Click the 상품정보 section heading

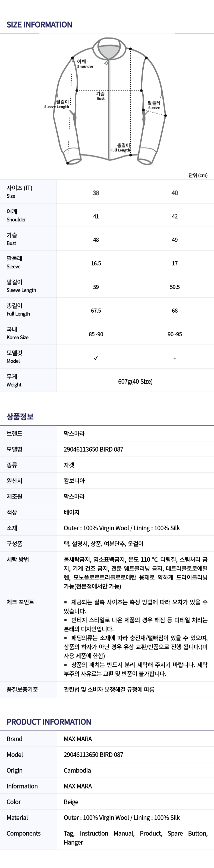coord(20,416)
